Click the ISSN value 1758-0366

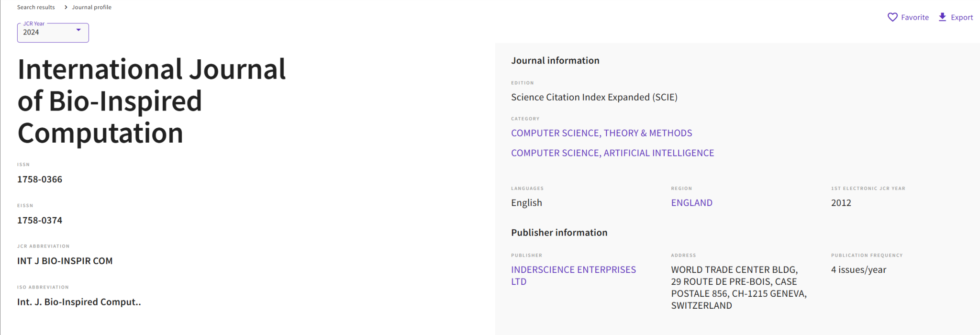click(x=40, y=179)
